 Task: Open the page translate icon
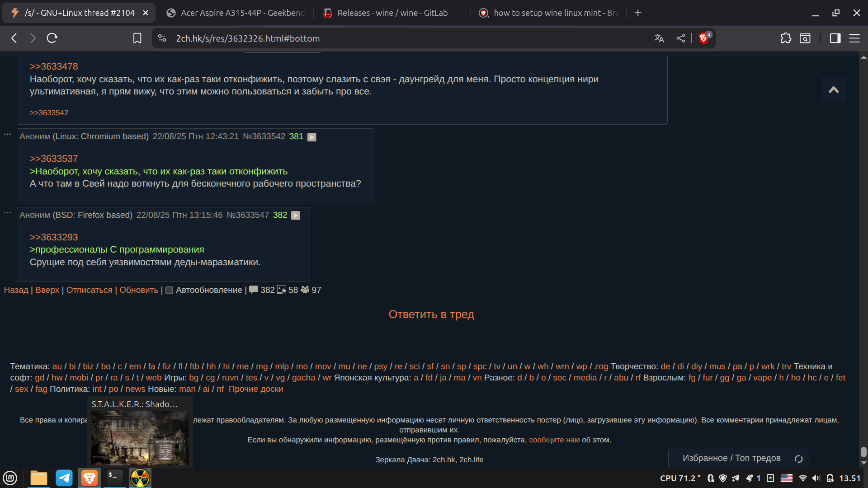(x=659, y=38)
